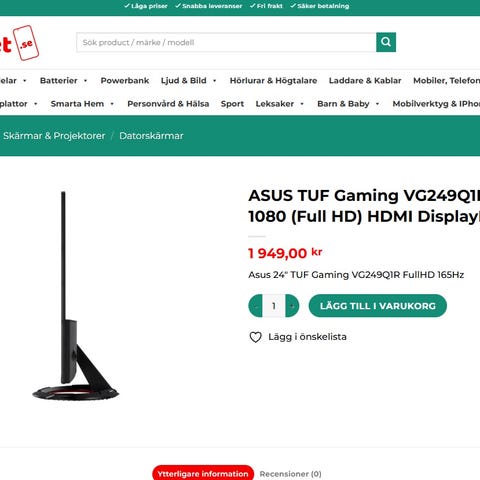Screen dimensions: 480x480
Task: Click the product search input box
Action: pos(226,42)
